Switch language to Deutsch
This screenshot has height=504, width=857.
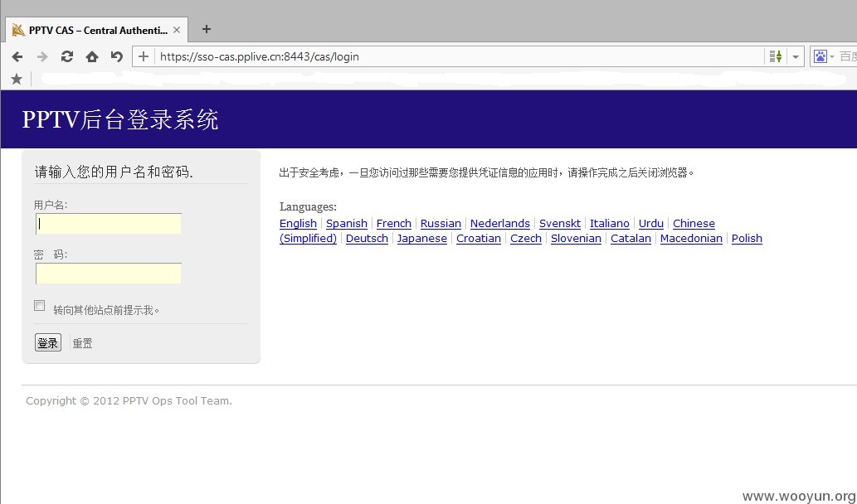coord(367,239)
